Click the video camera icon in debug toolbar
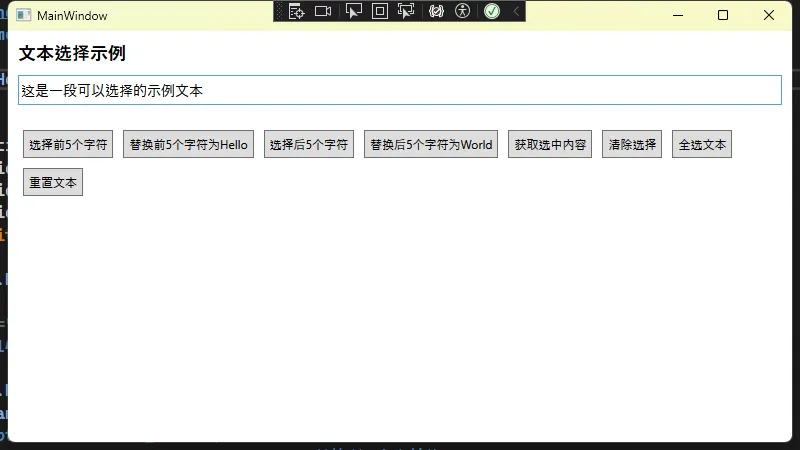Screen dimensions: 800x450 point(323,11)
